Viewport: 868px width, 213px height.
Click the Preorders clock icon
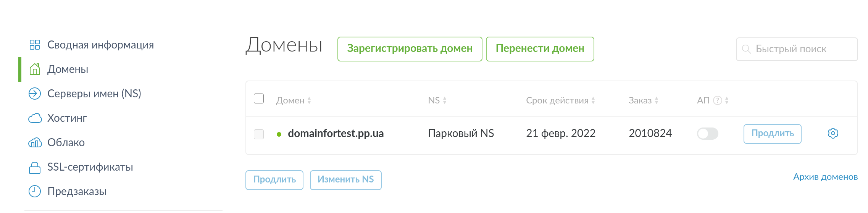pos(35,191)
